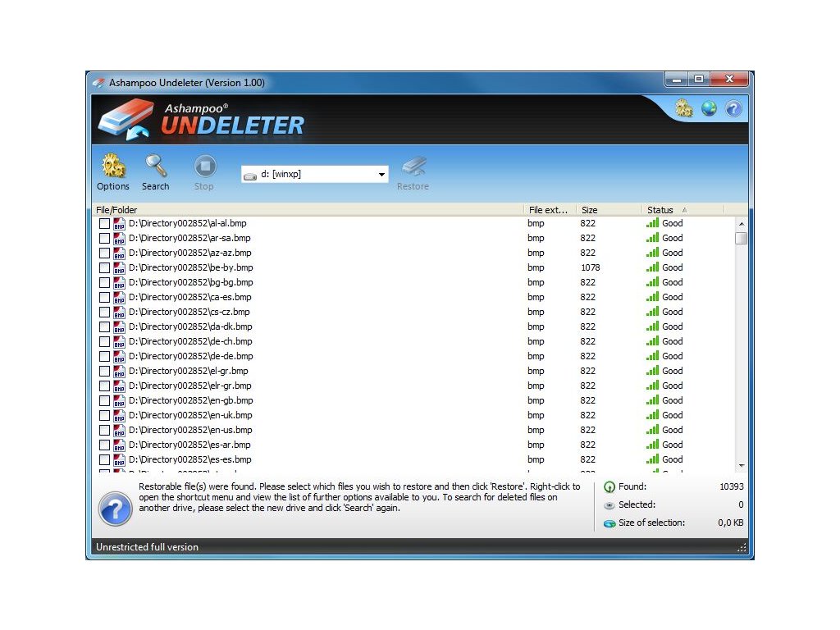The width and height of the screenshot is (840, 630).
Task: Sort by File ext... column header
Action: coord(550,210)
